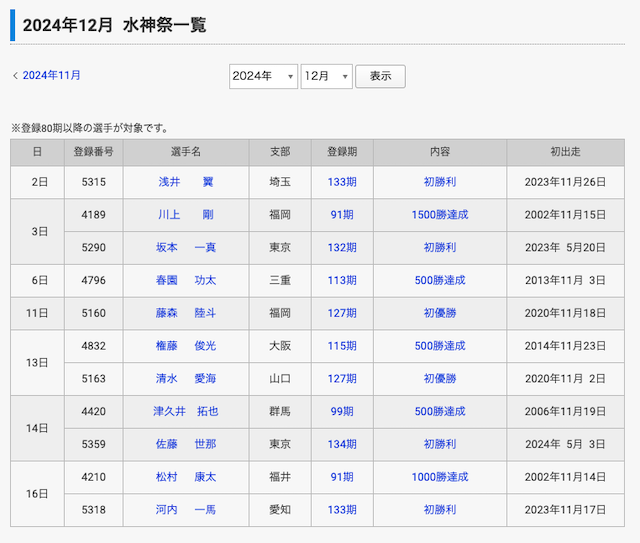Open the 1000勝達成 link
The width and height of the screenshot is (640, 543).
[440, 477]
